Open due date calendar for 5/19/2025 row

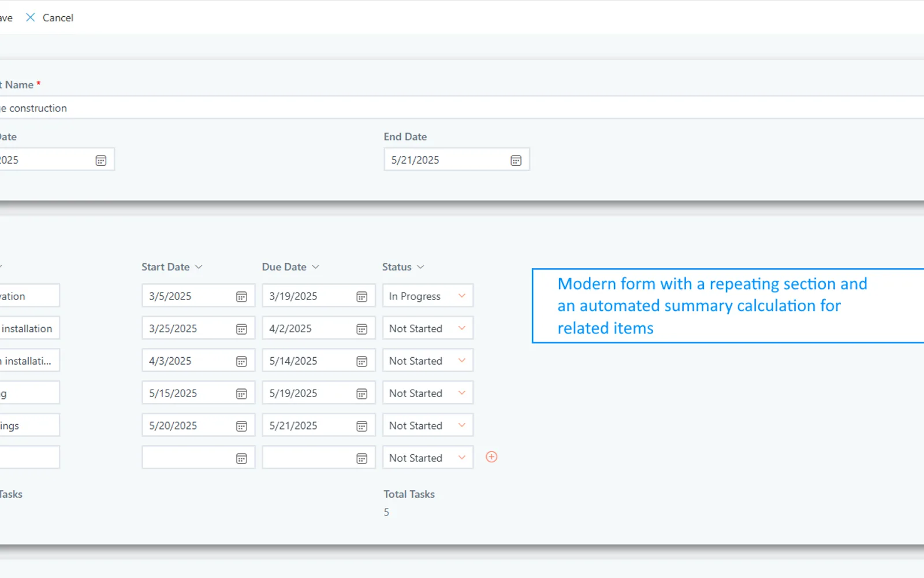pos(362,394)
